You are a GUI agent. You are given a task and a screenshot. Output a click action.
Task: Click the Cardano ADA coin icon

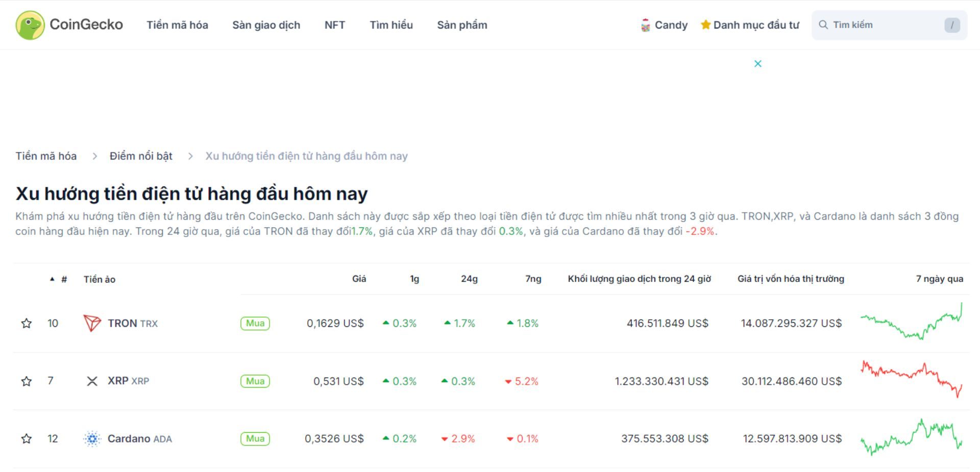click(x=92, y=438)
